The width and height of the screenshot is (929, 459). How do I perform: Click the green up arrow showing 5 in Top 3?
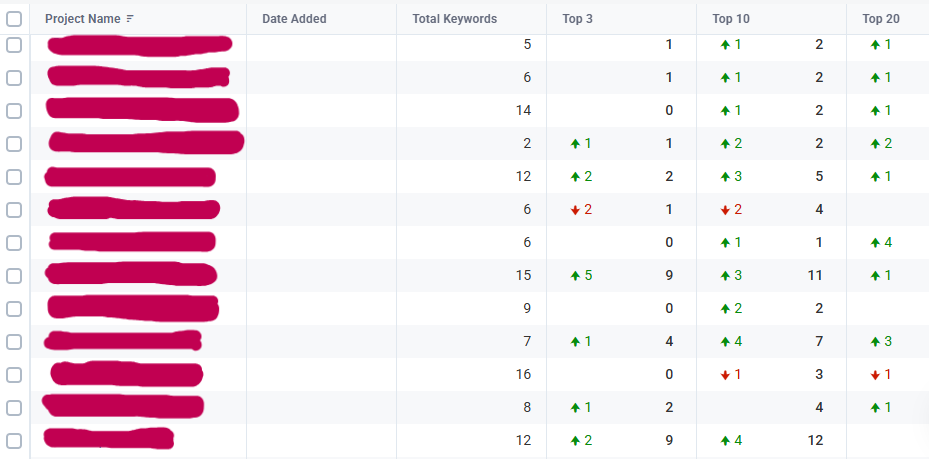point(575,275)
